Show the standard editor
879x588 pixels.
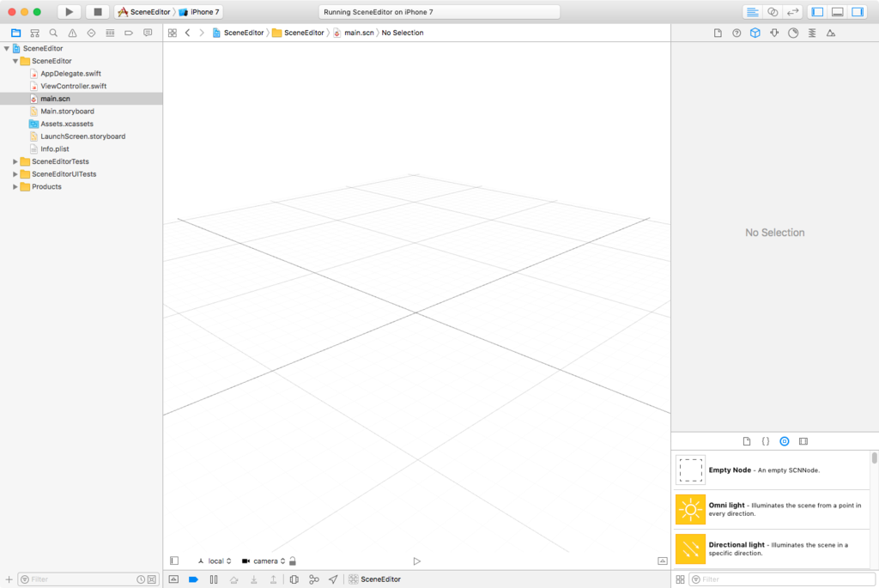click(752, 12)
